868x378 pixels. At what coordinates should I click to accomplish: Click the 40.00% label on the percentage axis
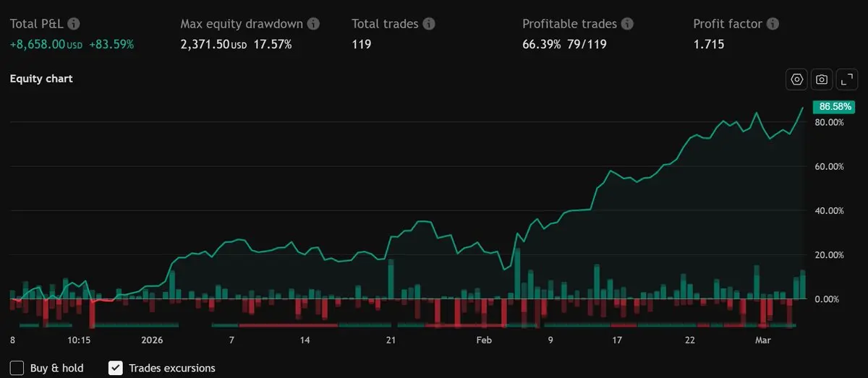coord(830,211)
